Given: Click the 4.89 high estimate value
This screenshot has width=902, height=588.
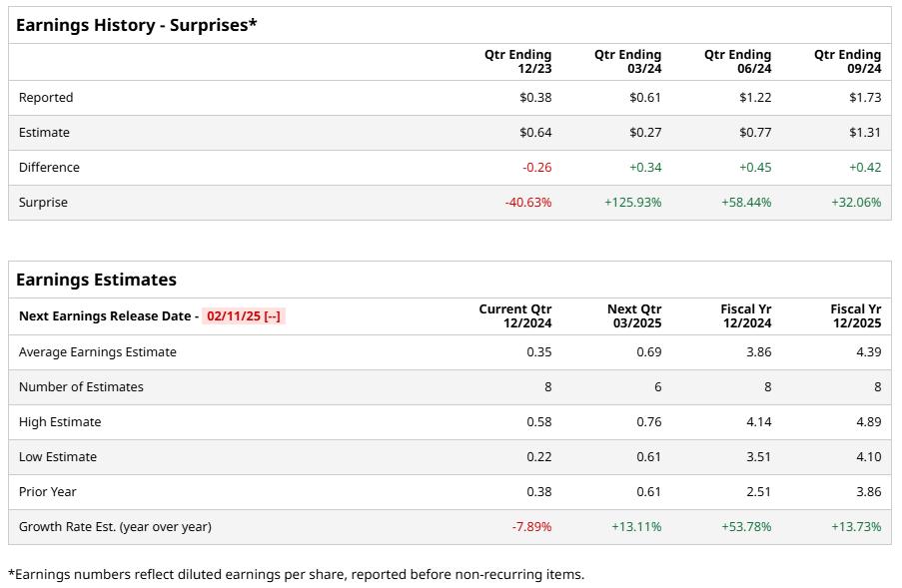Looking at the screenshot, I should (868, 422).
